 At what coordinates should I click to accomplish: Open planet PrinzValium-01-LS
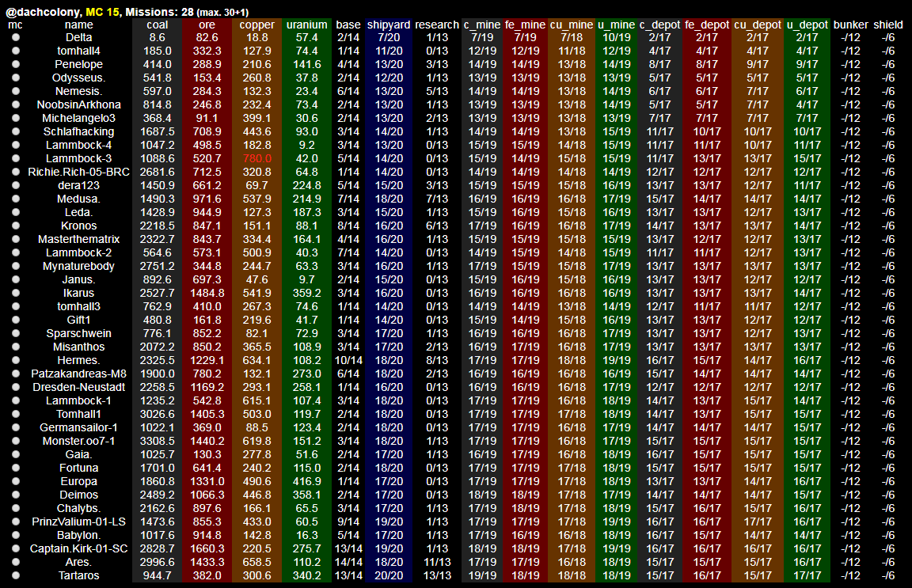[x=78, y=522]
